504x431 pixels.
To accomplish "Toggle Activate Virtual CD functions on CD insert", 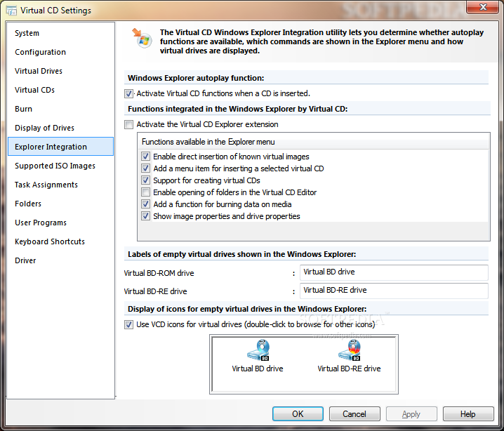I will (x=128, y=93).
